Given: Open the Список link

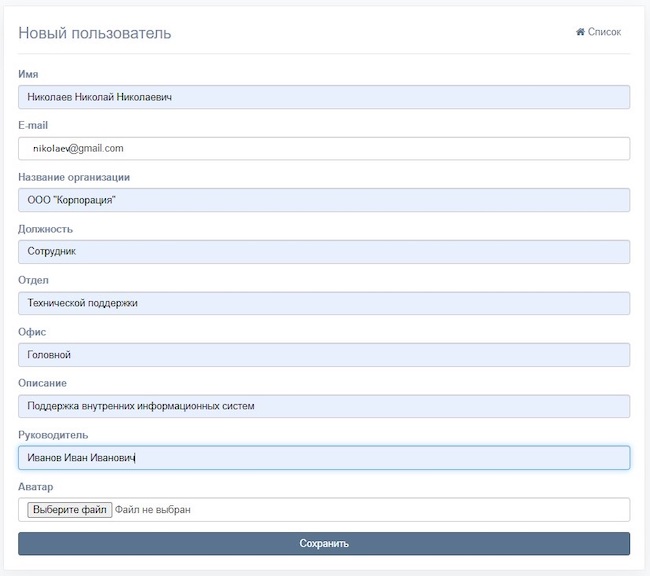Looking at the screenshot, I should click(599, 32).
